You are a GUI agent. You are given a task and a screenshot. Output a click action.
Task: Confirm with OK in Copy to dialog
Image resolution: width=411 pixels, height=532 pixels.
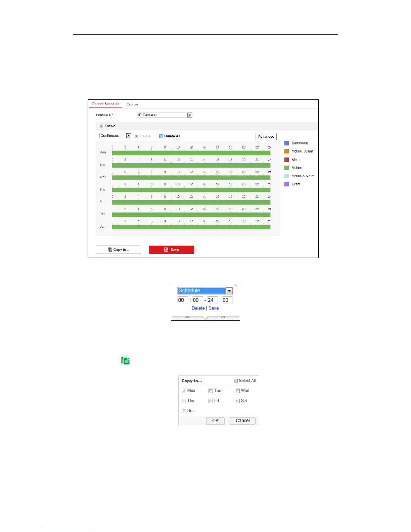[215, 421]
